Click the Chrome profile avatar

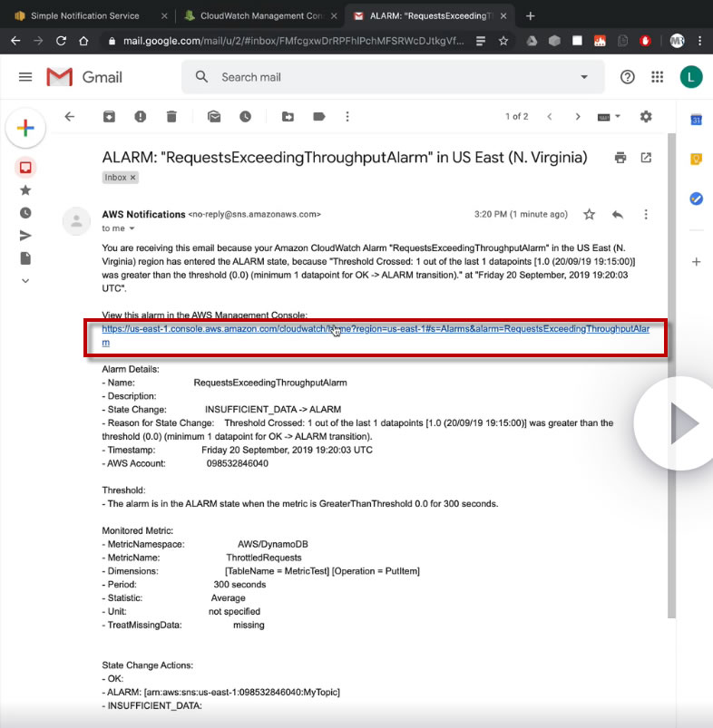tap(677, 41)
